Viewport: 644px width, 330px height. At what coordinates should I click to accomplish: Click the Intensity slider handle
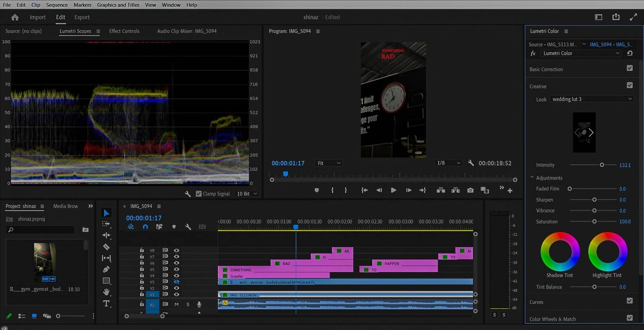(x=602, y=165)
